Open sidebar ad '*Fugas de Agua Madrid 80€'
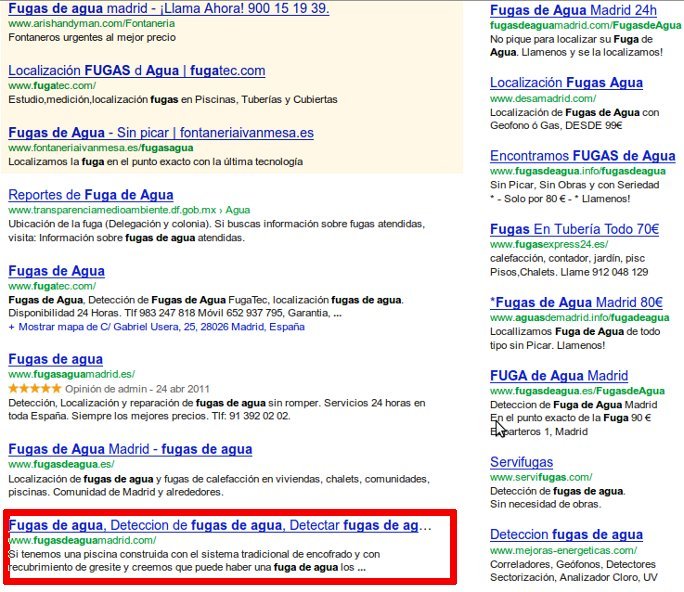 click(x=576, y=303)
